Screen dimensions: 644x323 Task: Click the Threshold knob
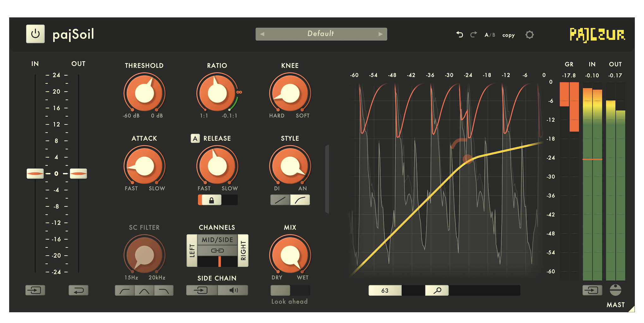tap(144, 93)
